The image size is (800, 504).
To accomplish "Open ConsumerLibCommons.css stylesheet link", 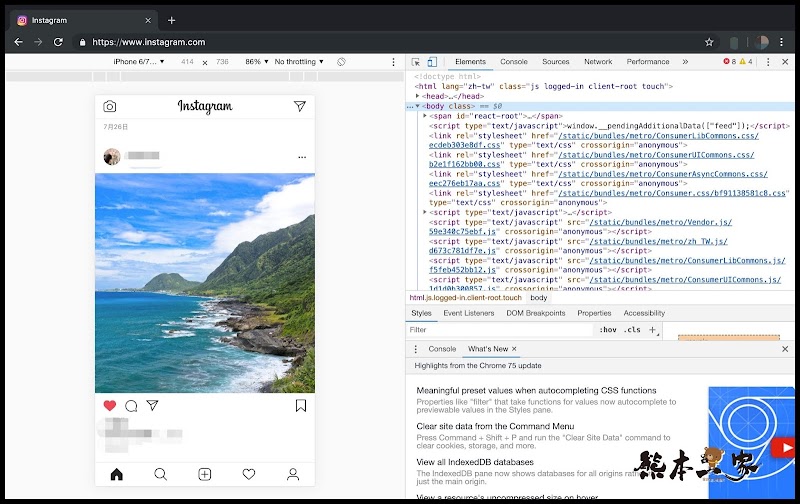I will pos(658,136).
